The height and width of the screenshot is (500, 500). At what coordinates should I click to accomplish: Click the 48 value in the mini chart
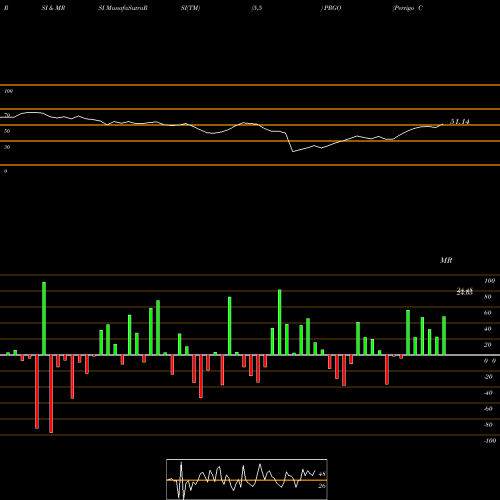pos(322,474)
